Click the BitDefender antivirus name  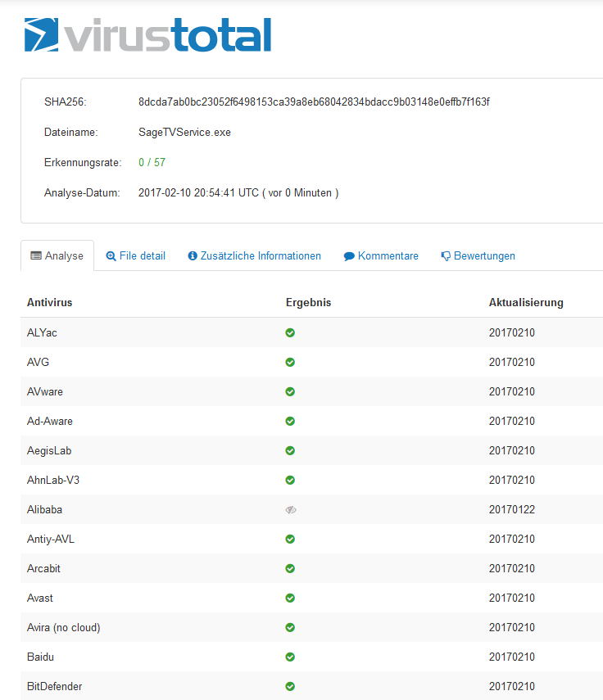coord(55,686)
